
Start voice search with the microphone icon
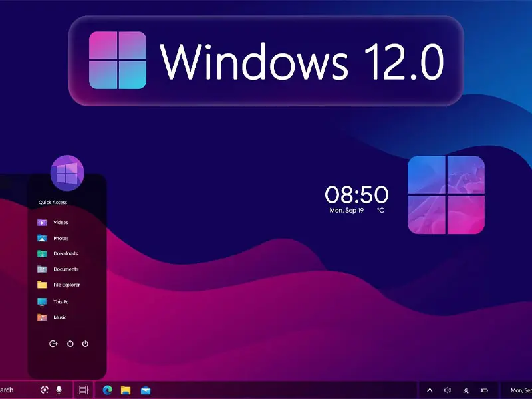tap(59, 390)
